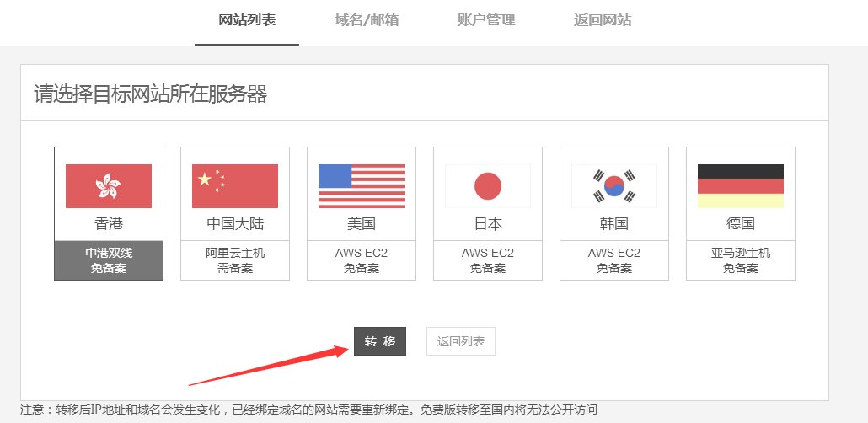The image size is (868, 423).
Task: Click the 注意 transfer warning note
Action: click(x=309, y=410)
